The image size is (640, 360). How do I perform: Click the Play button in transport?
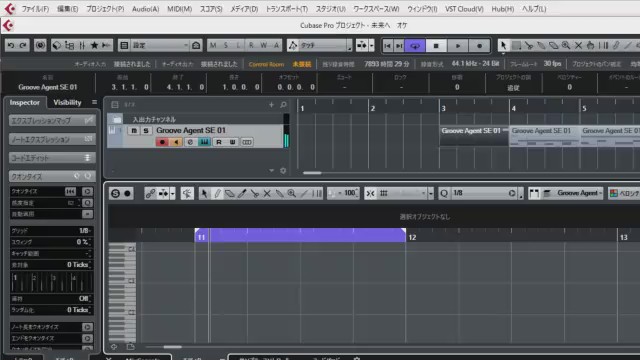pos(458,46)
